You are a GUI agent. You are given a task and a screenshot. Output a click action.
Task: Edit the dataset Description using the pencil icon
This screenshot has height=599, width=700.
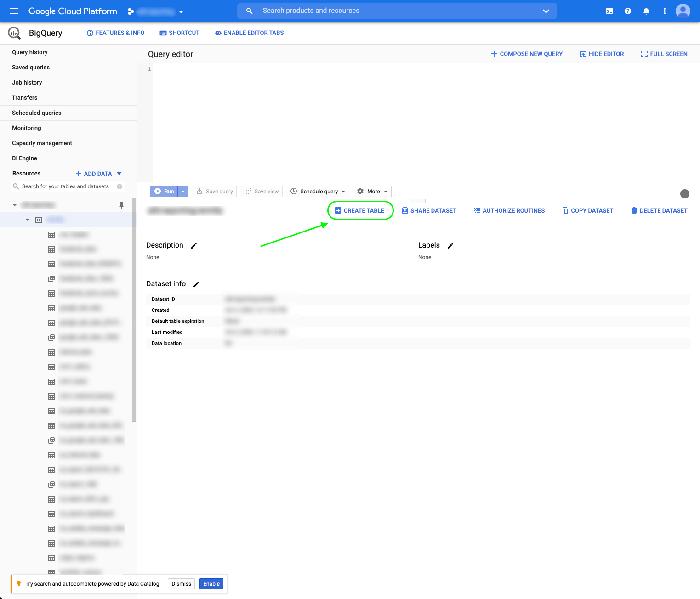point(193,245)
